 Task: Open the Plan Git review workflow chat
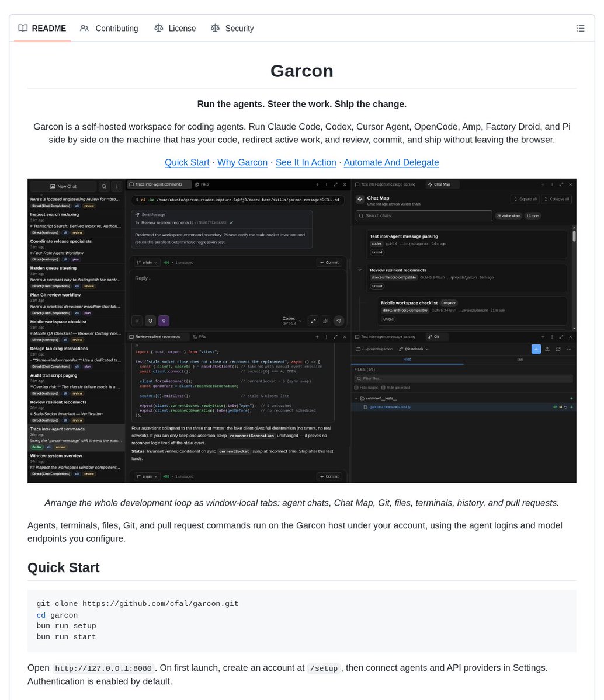click(77, 304)
